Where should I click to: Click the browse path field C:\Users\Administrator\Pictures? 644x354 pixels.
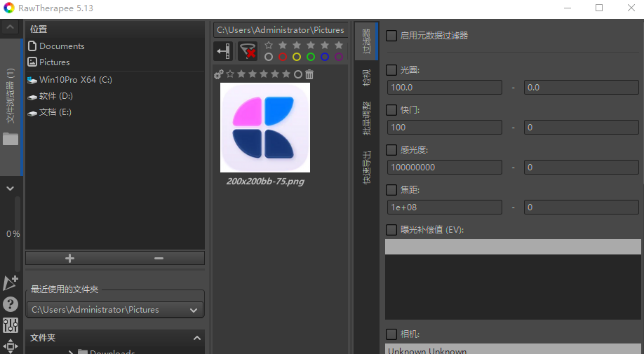click(x=281, y=30)
